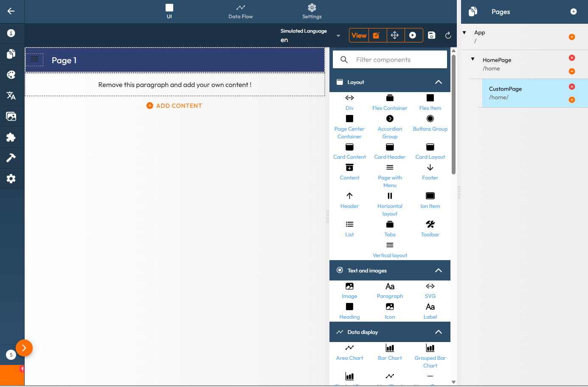Switch to View mode
The height and width of the screenshot is (387, 588).
pyautogui.click(x=359, y=35)
